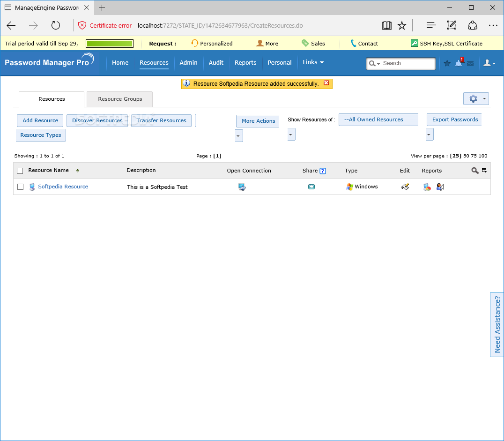Close the success notification message

326,83
